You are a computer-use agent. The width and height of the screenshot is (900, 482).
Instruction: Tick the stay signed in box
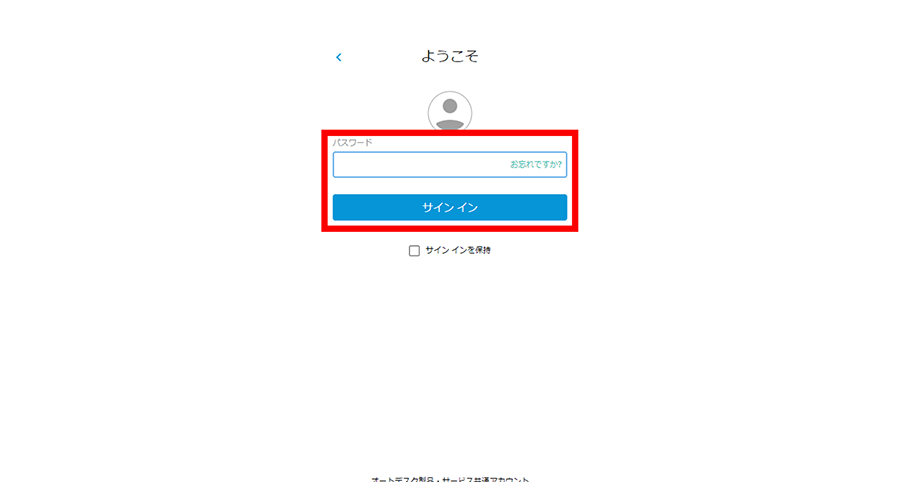414,251
